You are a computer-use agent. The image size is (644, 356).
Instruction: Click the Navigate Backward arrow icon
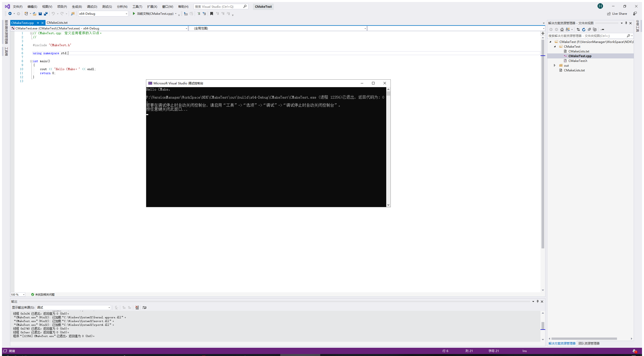click(10, 14)
